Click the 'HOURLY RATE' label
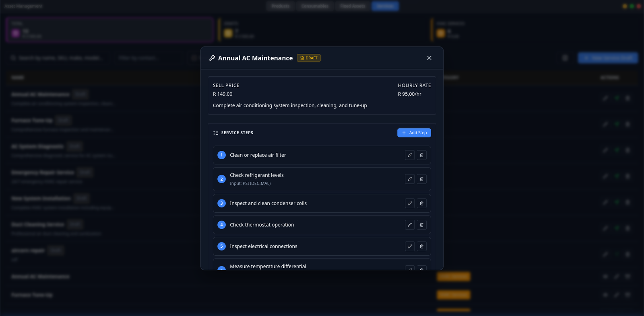 pos(414,85)
